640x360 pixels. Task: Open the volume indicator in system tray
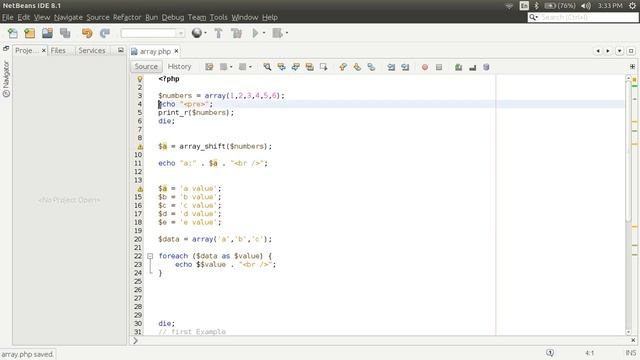586,6
